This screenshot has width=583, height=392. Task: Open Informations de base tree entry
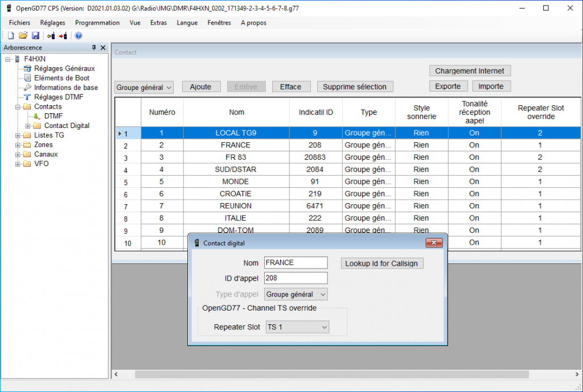tap(66, 88)
